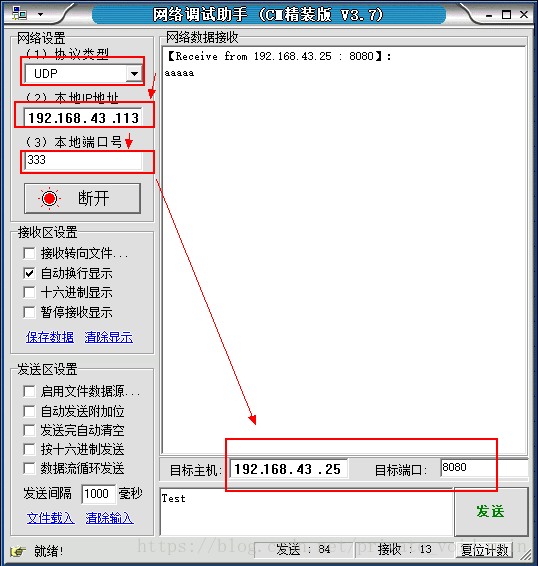Click the 清除输入 link
Image resolution: width=538 pixels, height=566 pixels.
tap(109, 518)
